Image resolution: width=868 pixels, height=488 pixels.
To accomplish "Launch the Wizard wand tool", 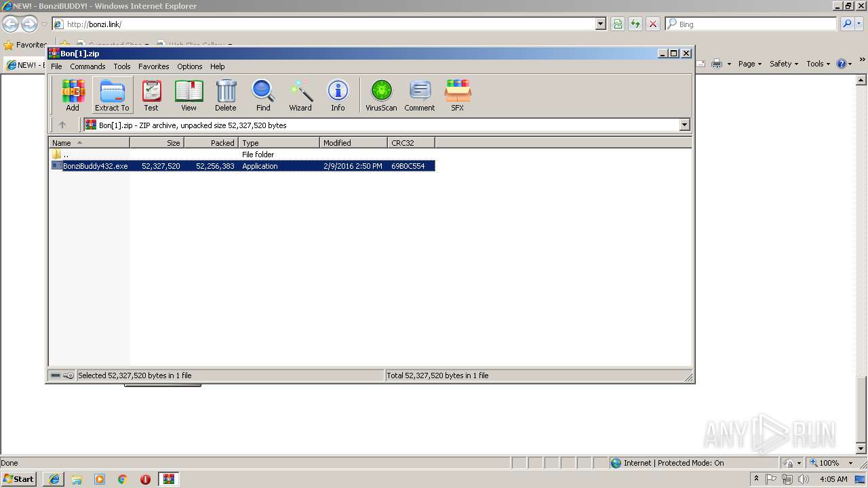I will 300,95.
